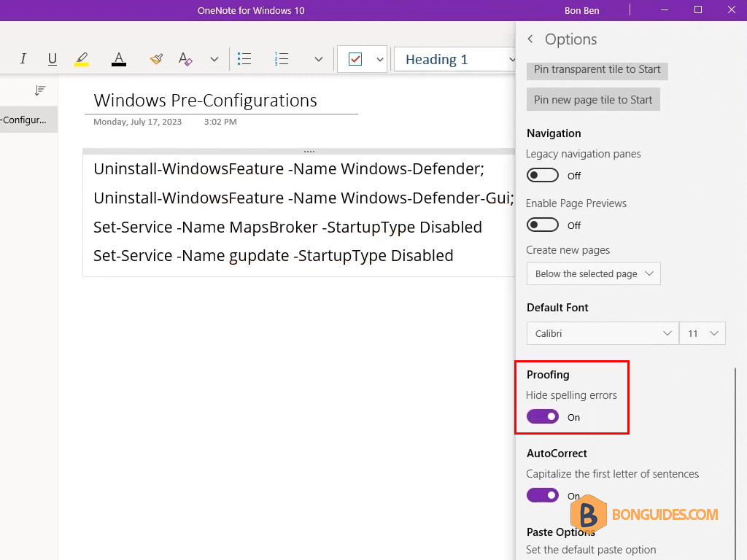Click the Windows Pre-Configurations page title
The height and width of the screenshot is (560, 747).
(205, 101)
